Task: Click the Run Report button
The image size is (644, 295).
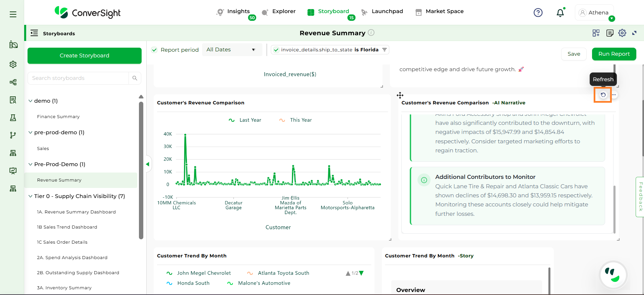Action: pyautogui.click(x=613, y=54)
